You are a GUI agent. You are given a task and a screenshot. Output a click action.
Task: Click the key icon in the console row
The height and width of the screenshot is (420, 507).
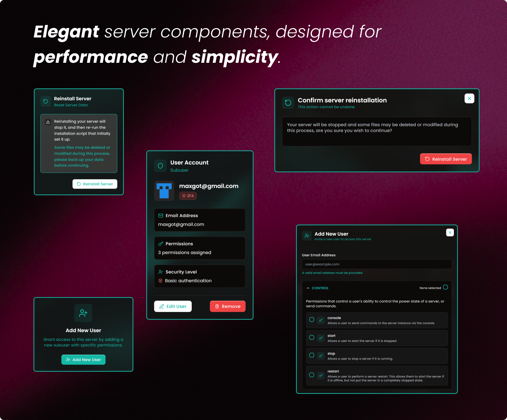click(321, 320)
